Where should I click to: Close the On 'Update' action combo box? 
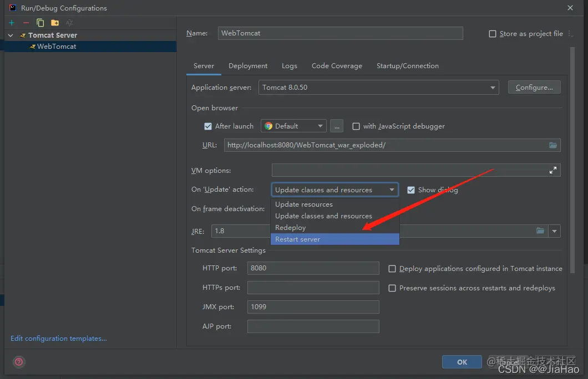tap(334, 190)
